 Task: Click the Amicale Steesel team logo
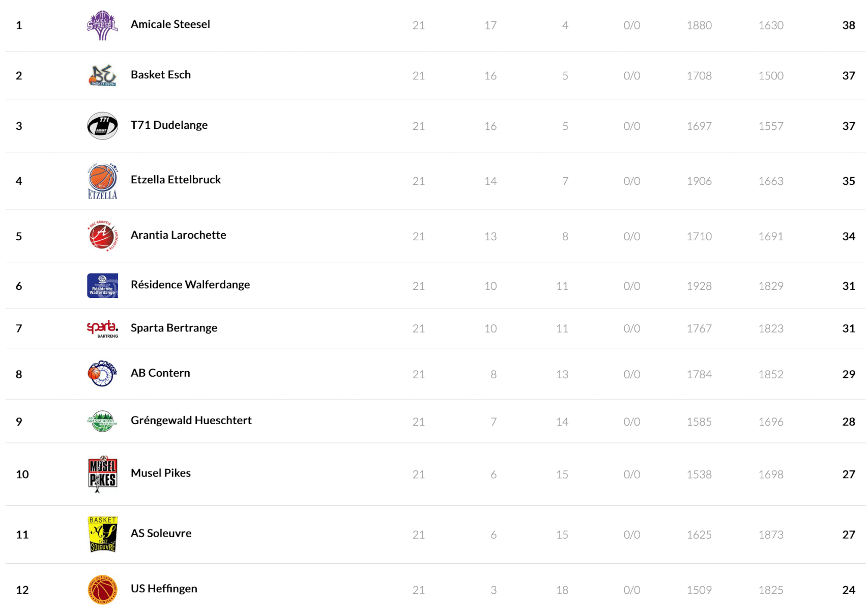coord(102,25)
